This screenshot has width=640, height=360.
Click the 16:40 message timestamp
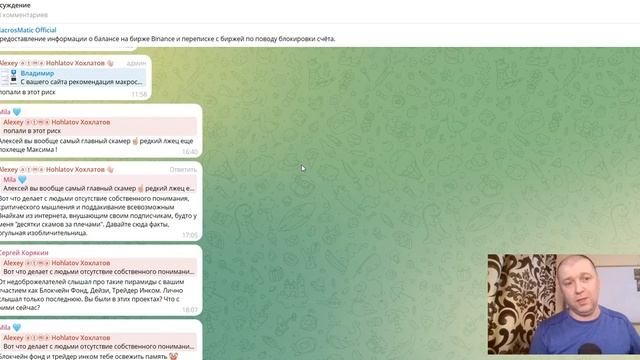190,152
